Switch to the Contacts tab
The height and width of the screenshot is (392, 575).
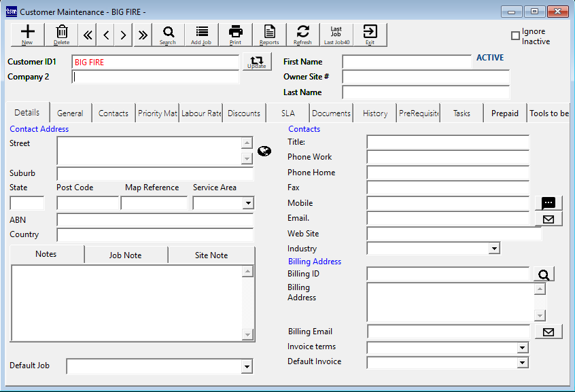pyautogui.click(x=113, y=113)
